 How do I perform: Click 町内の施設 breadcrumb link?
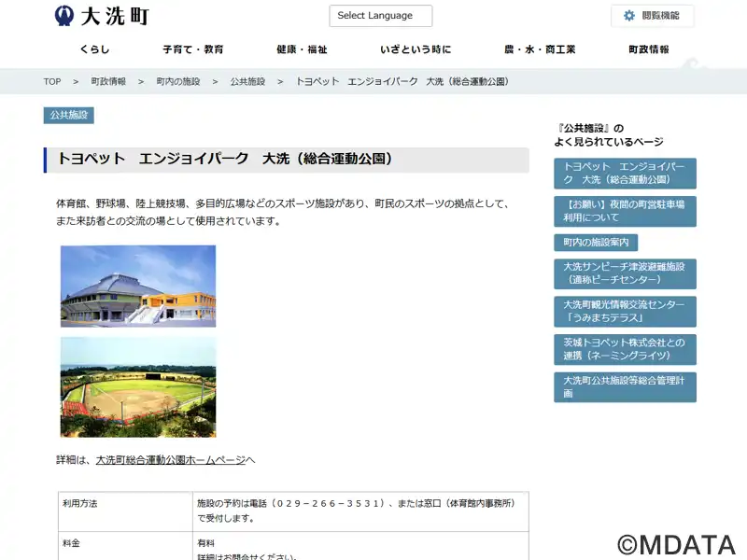pyautogui.click(x=177, y=82)
